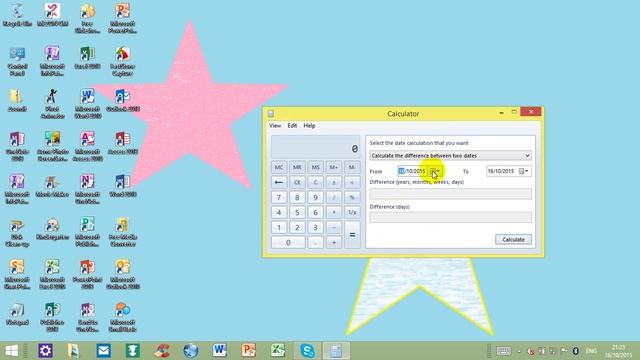Click the backspace arrow key on Calculator
Viewport: 640px width, 360px height.
[279, 182]
